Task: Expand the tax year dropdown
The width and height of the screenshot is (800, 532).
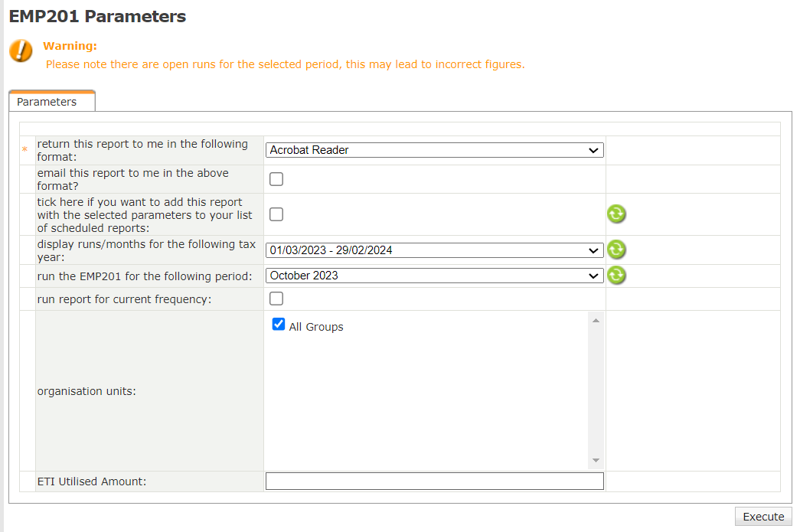Action: coord(434,250)
